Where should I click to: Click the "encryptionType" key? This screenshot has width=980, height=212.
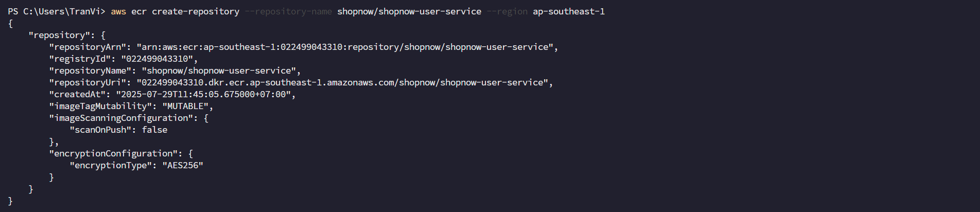coord(111,165)
